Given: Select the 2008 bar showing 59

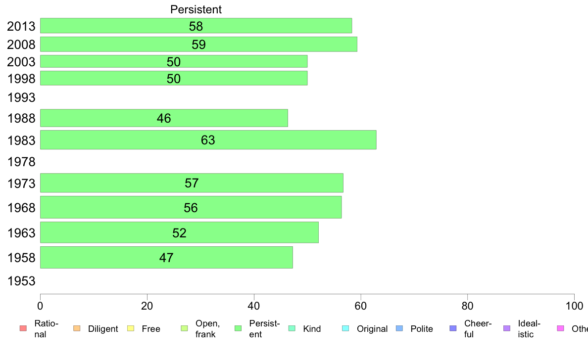Looking at the screenshot, I should coord(199,44).
